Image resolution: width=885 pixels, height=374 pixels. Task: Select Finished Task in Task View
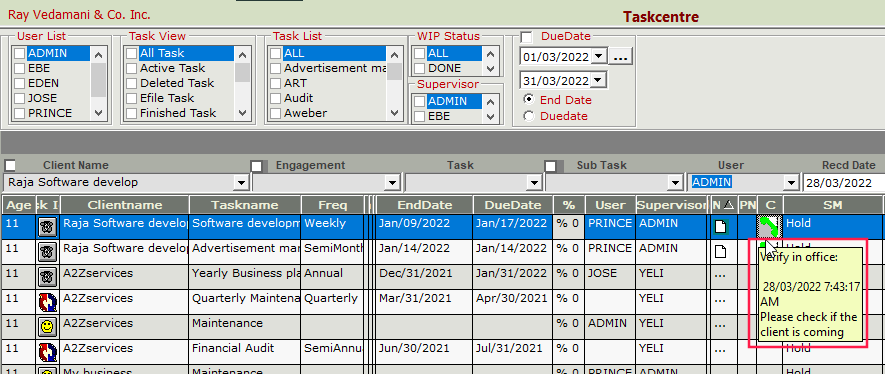pyautogui.click(x=178, y=113)
